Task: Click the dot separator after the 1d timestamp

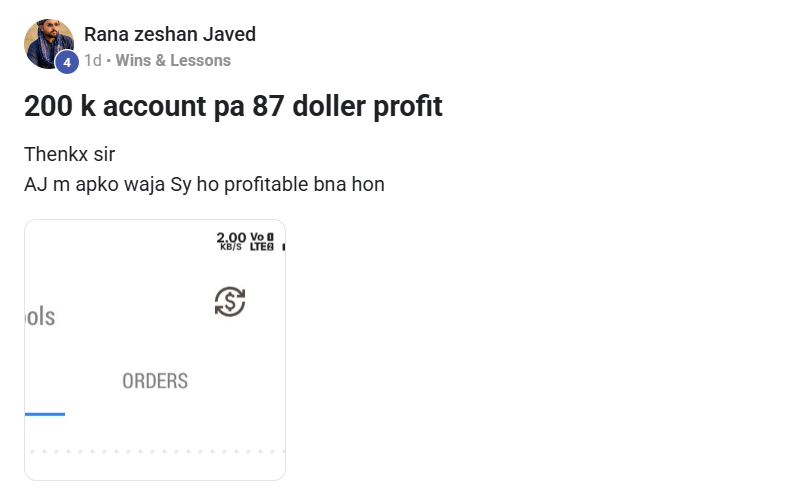Action: coord(108,61)
